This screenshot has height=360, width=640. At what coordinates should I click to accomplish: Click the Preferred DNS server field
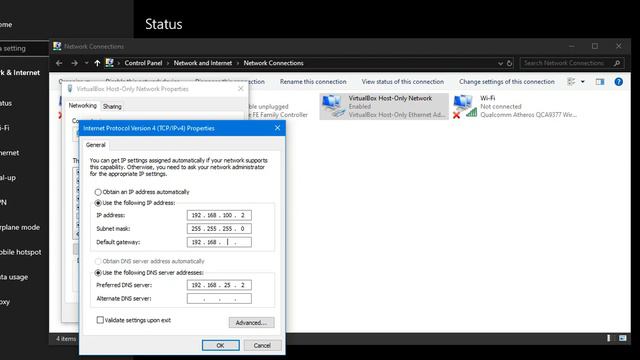click(219, 285)
